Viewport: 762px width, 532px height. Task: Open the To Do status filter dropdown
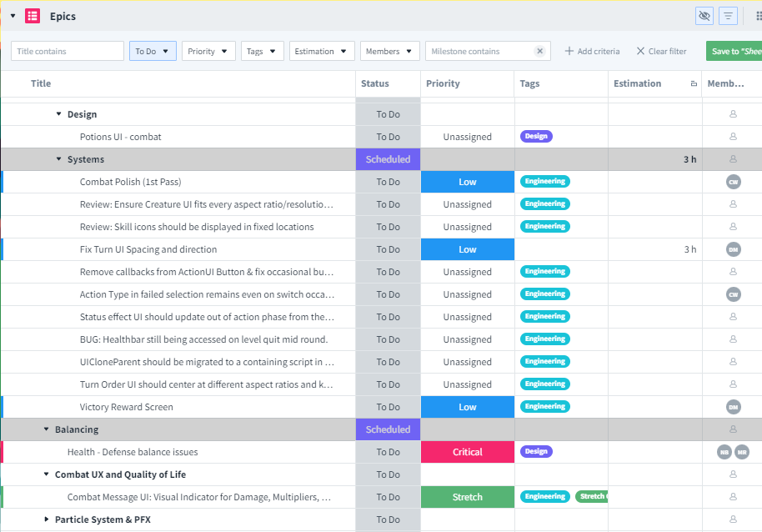[153, 51]
